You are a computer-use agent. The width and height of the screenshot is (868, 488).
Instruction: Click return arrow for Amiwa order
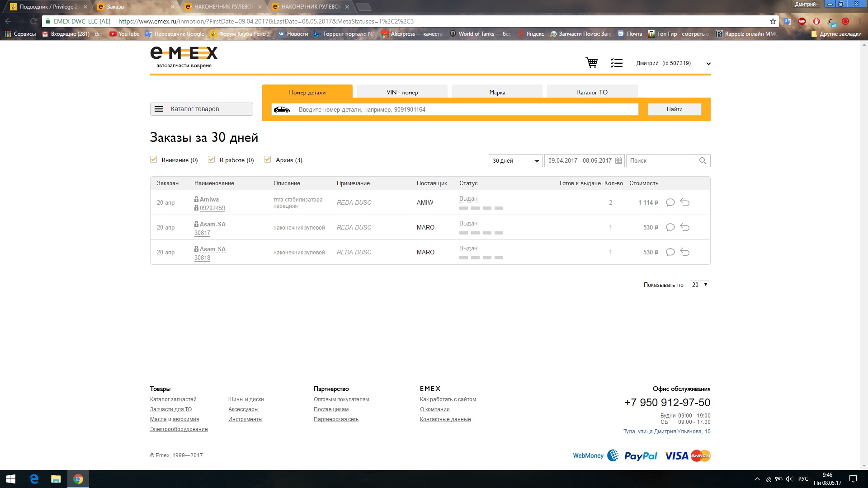[685, 202]
